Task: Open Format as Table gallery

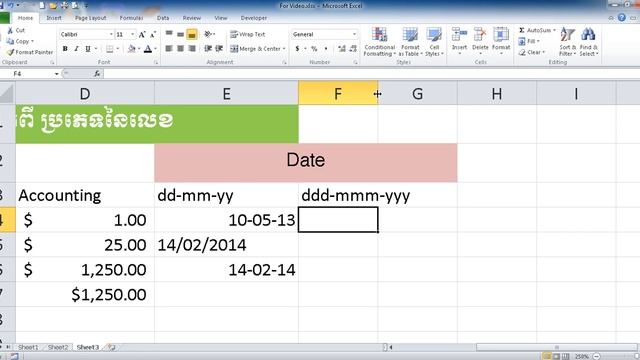Action: [410, 42]
